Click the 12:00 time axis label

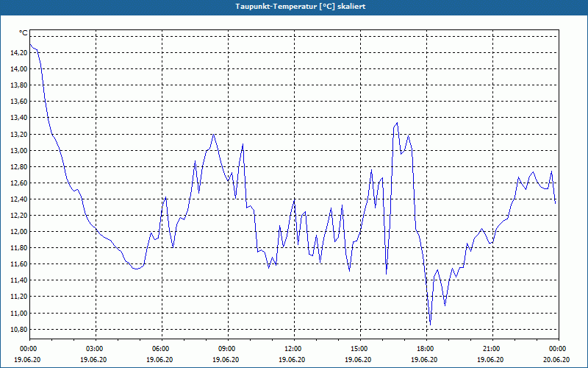295,349
